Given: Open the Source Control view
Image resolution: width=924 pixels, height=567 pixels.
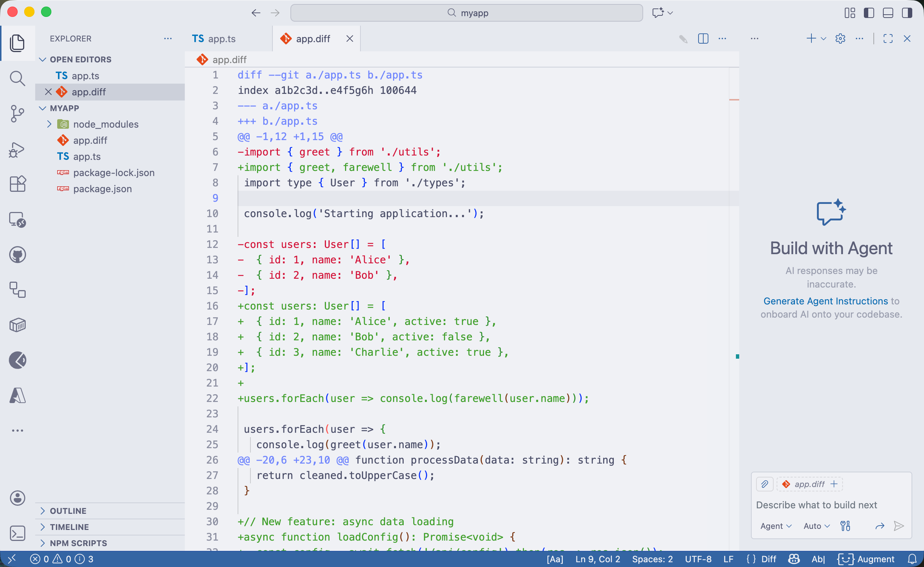Looking at the screenshot, I should point(17,114).
